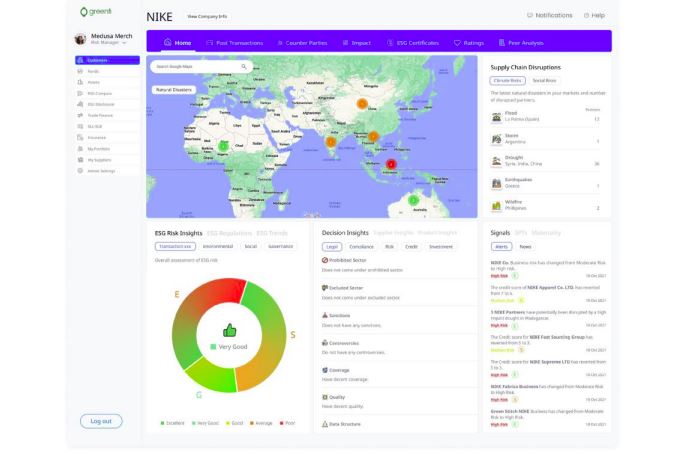Click the orange marker over China
677x452 pixels.
(x=362, y=104)
